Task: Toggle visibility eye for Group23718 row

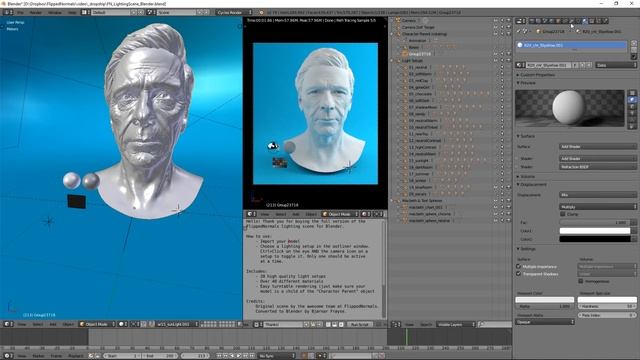Action: coord(496,54)
